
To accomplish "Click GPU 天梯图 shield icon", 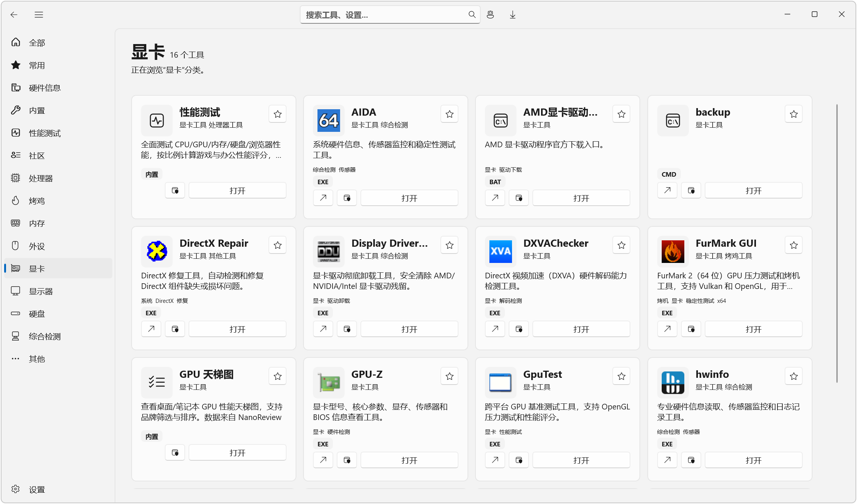I will tap(175, 453).
